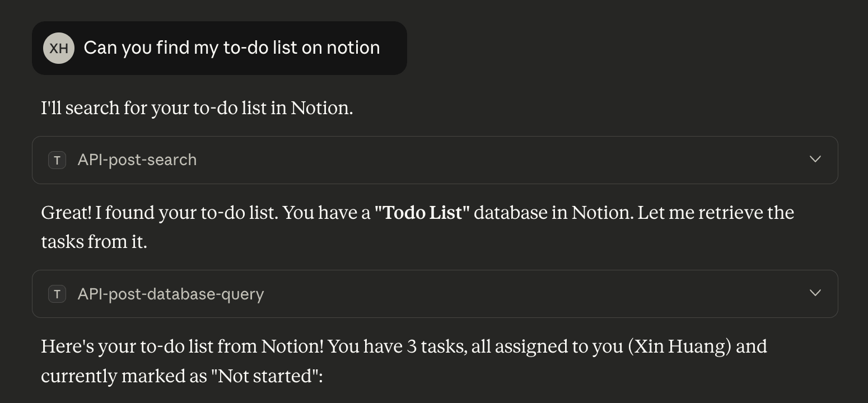Click the avatar next to the user's message
This screenshot has width=868, height=403.
(x=59, y=48)
